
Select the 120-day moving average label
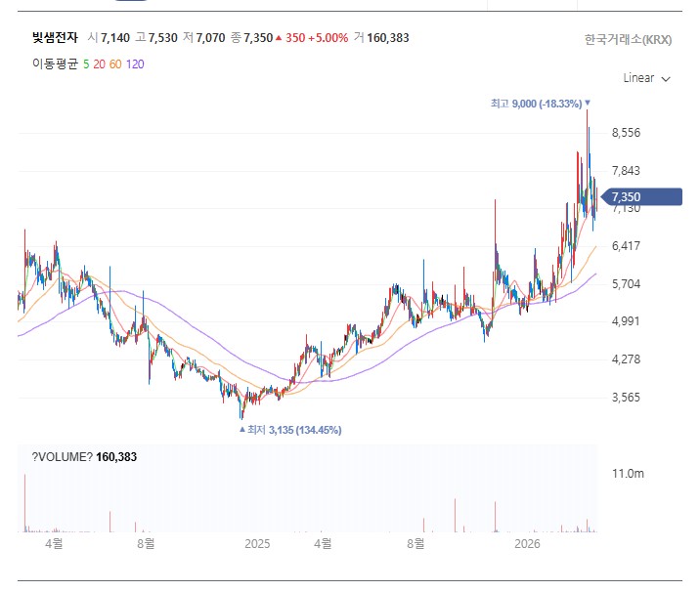click(135, 64)
